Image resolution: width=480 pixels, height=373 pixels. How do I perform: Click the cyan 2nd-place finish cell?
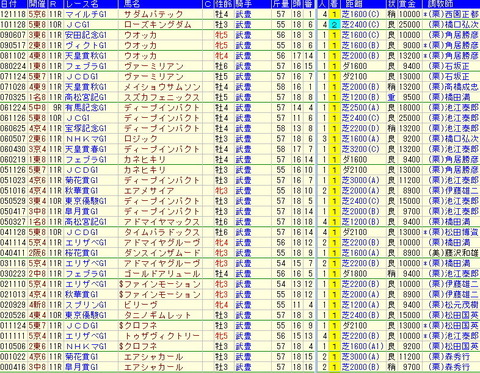(x=334, y=25)
